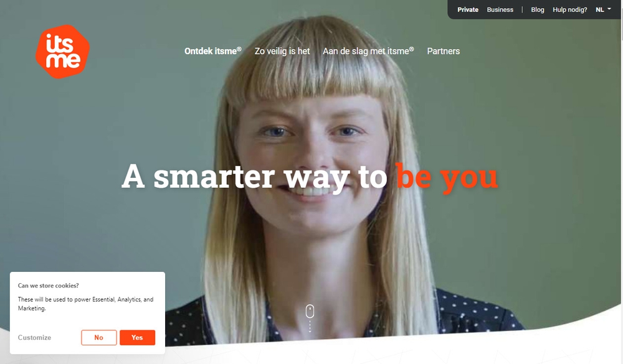Click the cookie description about Essential, Analytics

(x=85, y=304)
